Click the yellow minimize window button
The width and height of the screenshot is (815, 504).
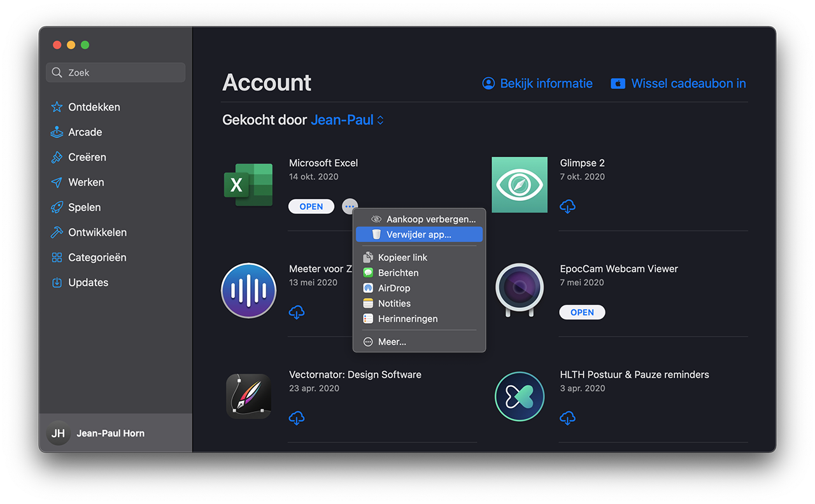pos(71,45)
